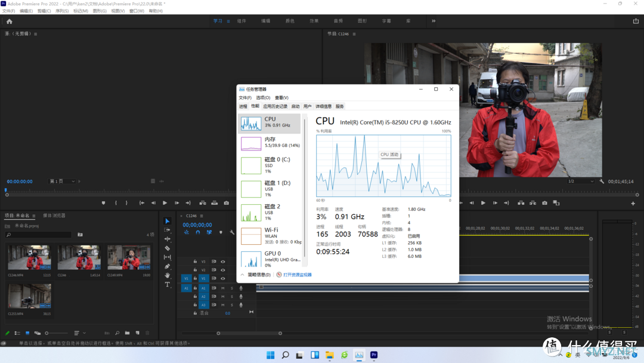
Task: Open Find magnifier in Project panel footer
Action: tap(117, 333)
